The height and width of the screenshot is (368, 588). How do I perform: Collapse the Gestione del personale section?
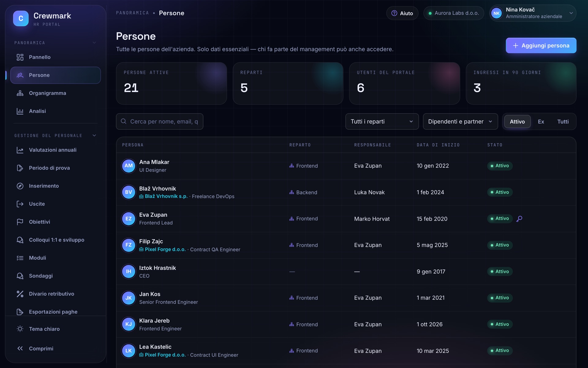point(94,136)
